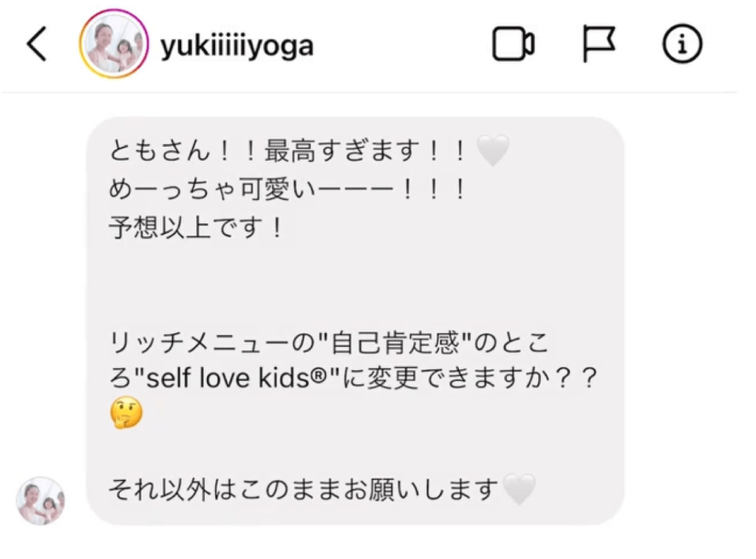Select the empty gap inside message bubble
The width and height of the screenshot is (756, 559).
(x=355, y=285)
